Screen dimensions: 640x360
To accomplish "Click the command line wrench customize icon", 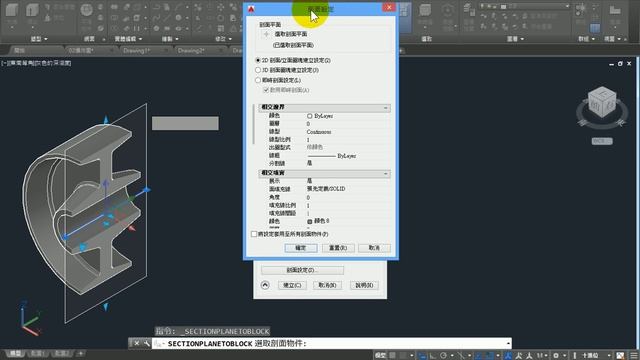I will click(147, 344).
